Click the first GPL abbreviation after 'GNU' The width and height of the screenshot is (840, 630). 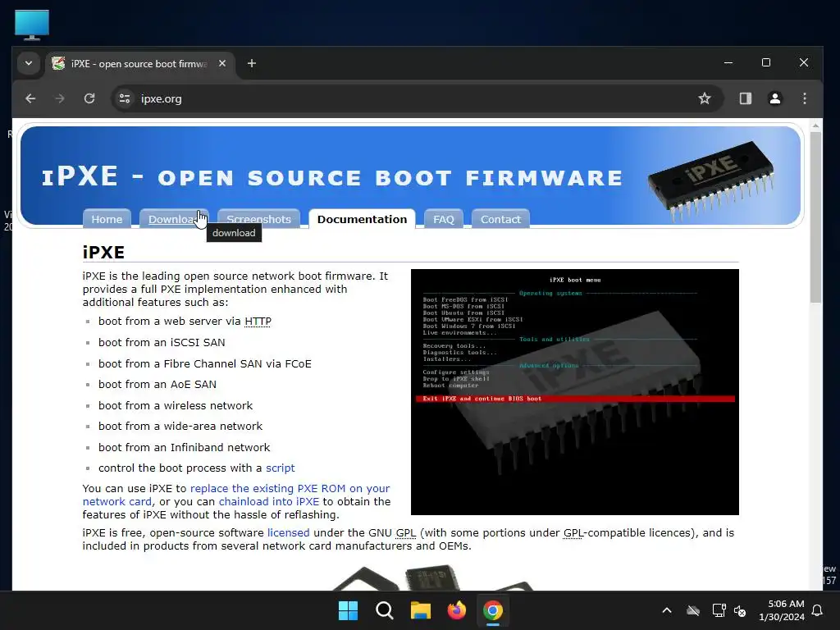[405, 532]
